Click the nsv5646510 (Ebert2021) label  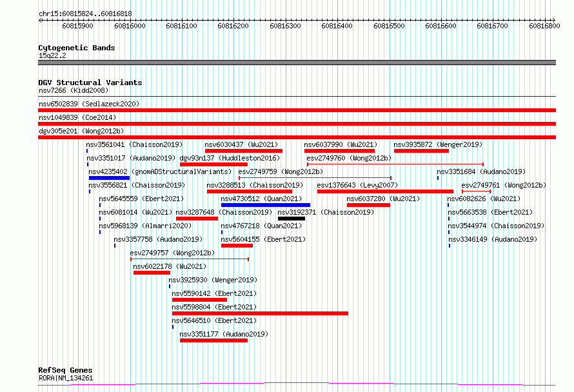(214, 320)
